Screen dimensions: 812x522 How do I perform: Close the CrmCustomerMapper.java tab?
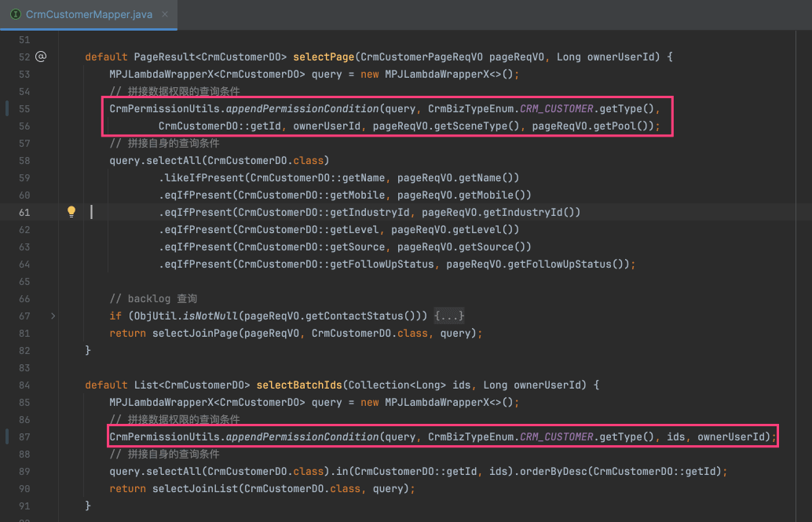163,15
